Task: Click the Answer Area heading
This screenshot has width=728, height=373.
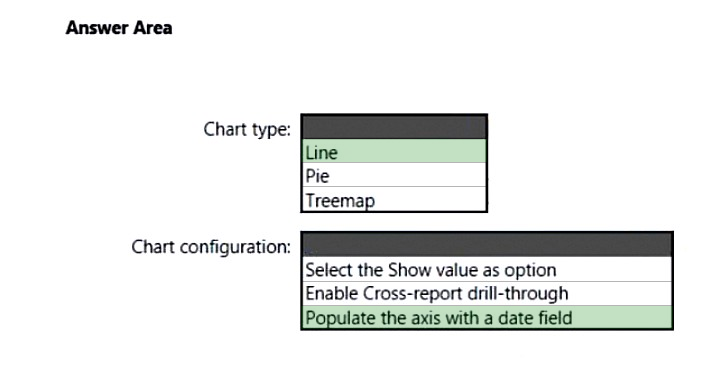Action: [119, 27]
